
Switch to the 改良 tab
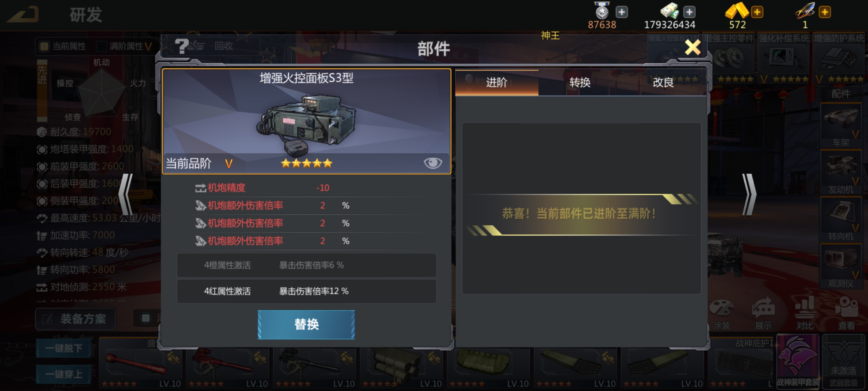click(x=663, y=82)
